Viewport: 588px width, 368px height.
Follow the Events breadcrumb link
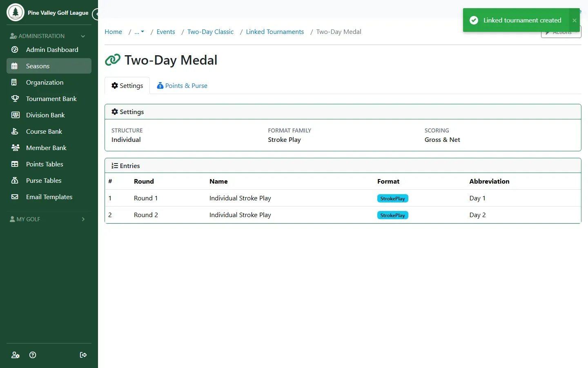tap(166, 32)
